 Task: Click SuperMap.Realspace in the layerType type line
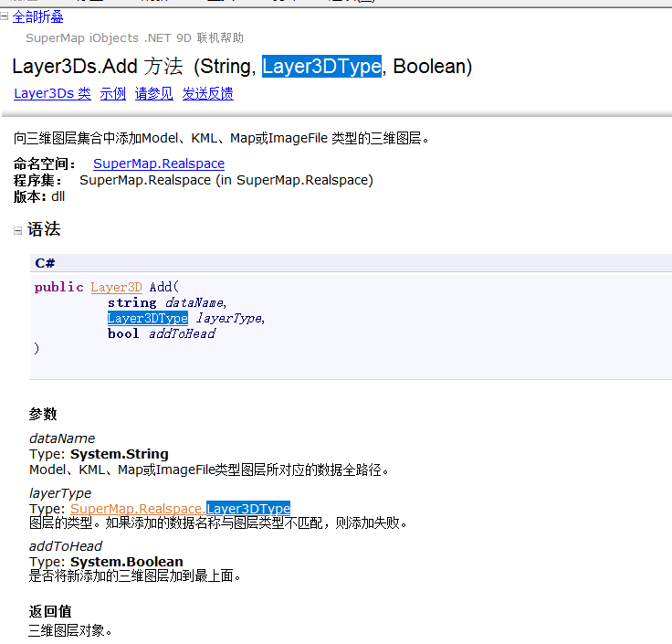(x=137, y=509)
